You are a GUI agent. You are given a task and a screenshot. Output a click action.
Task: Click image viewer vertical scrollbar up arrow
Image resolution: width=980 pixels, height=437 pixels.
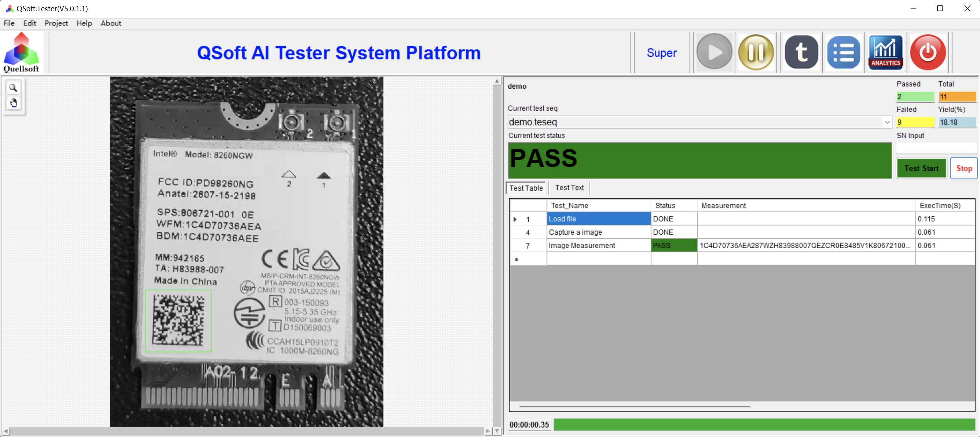pos(497,81)
